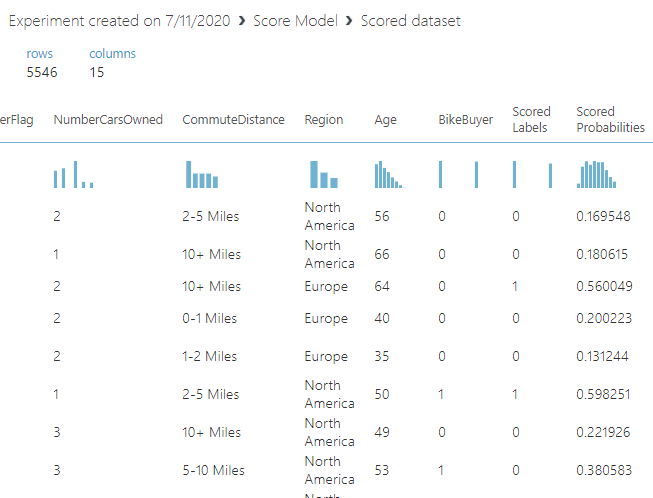The image size is (653, 498).
Task: Select the Age distribution histogram
Action: coord(388,176)
